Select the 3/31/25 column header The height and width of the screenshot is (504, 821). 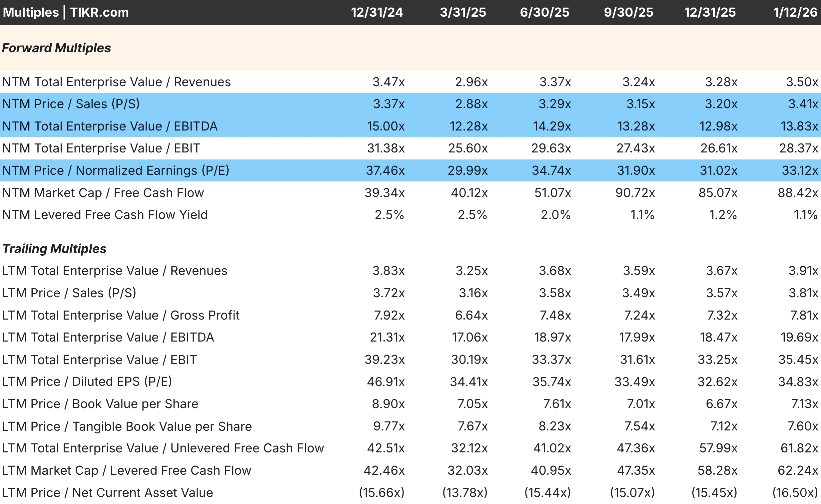click(463, 12)
